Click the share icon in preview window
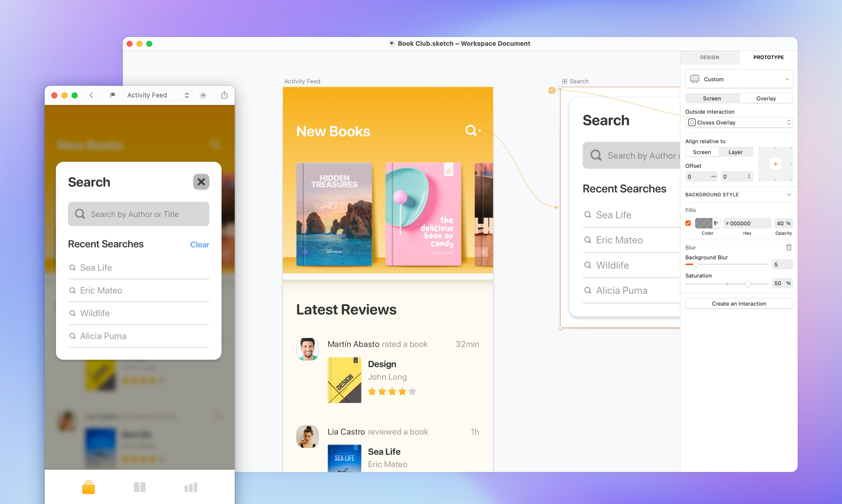 click(x=224, y=95)
